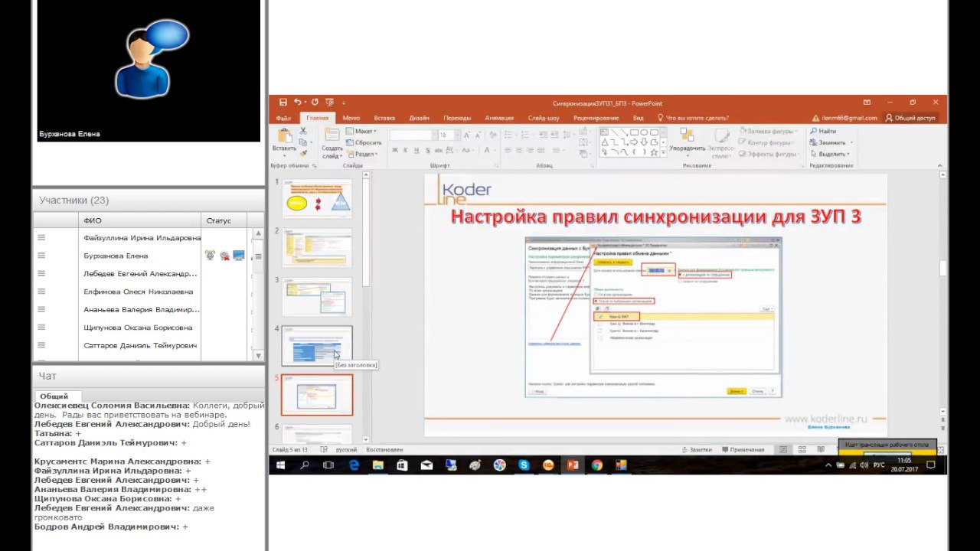This screenshot has width=980, height=551.
Task: Open Примечания comments in status bar
Action: coord(742,450)
